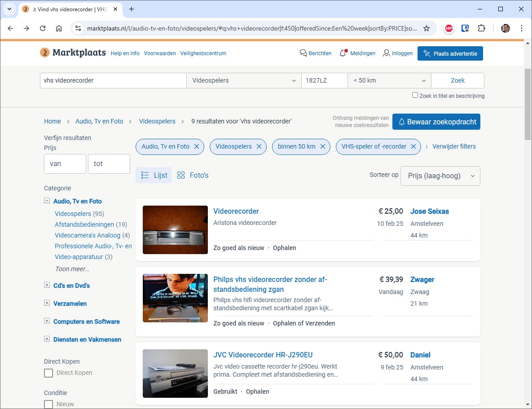
Task: Open Help en info link
Action: pyautogui.click(x=125, y=53)
